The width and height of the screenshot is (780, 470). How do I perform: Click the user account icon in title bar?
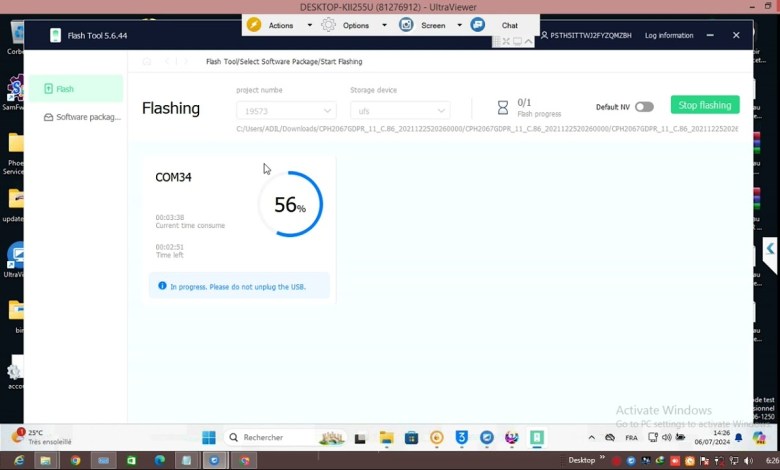coord(543,35)
